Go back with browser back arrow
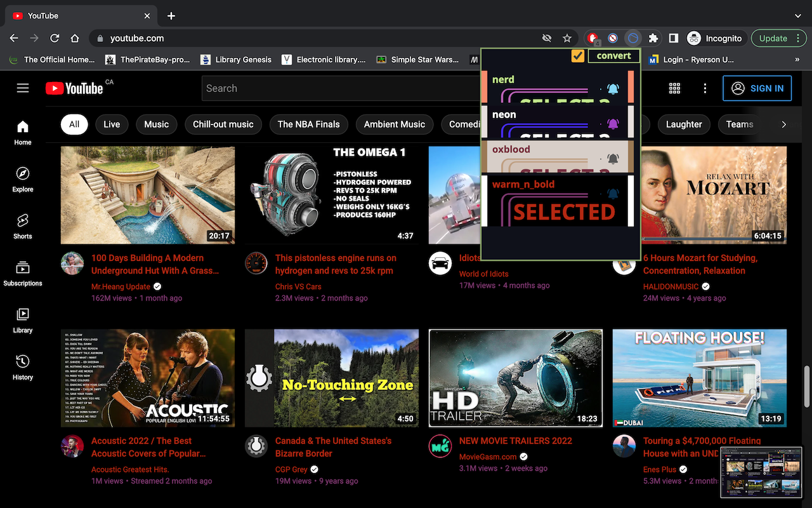This screenshot has width=812, height=508. 14,38
